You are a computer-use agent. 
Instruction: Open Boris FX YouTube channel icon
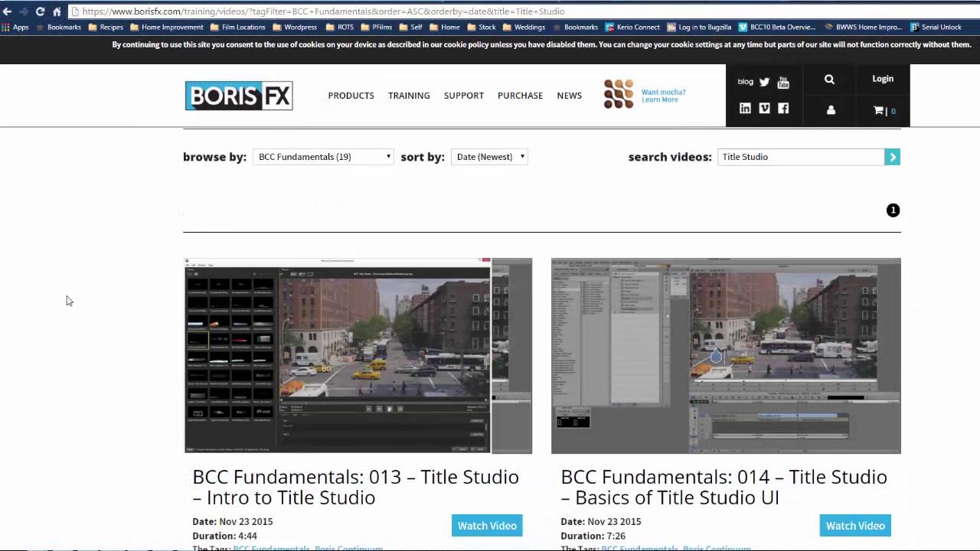(x=783, y=82)
